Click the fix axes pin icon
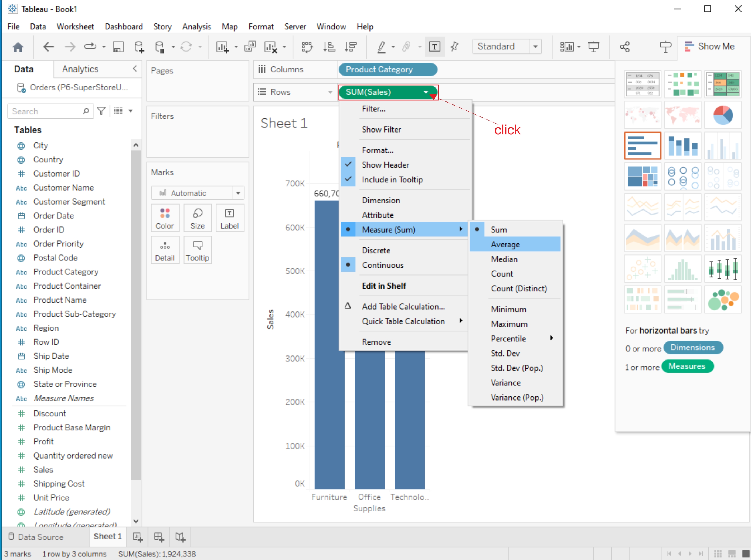Viewport: 751px width, 560px height. (x=454, y=46)
